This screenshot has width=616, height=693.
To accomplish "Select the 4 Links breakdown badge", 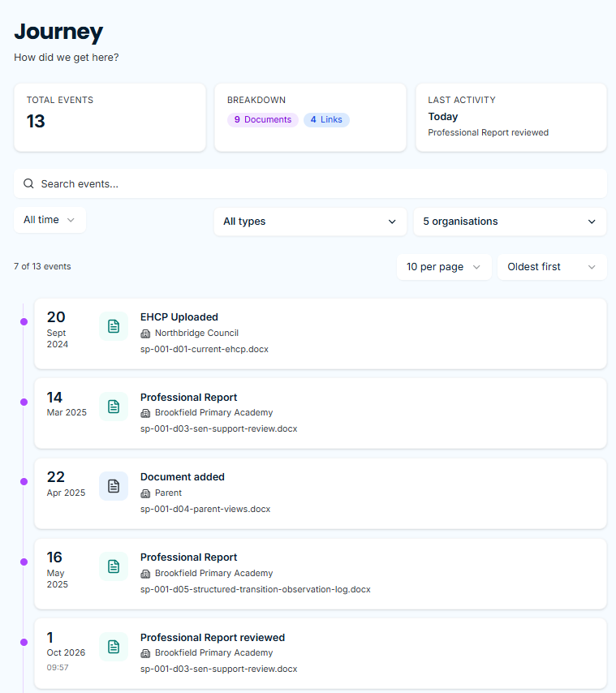I will [326, 120].
